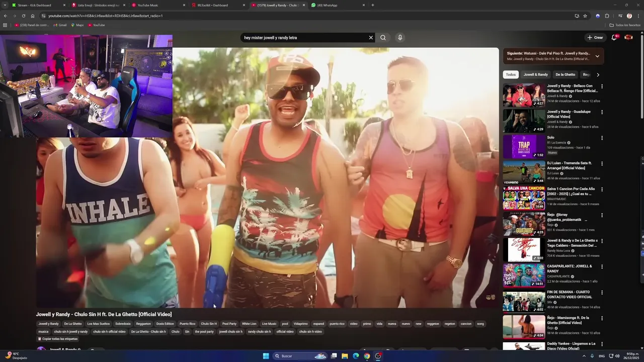Open options menu for Bellaco Con Bellaca video
The height and width of the screenshot is (362, 644).
coord(602,86)
